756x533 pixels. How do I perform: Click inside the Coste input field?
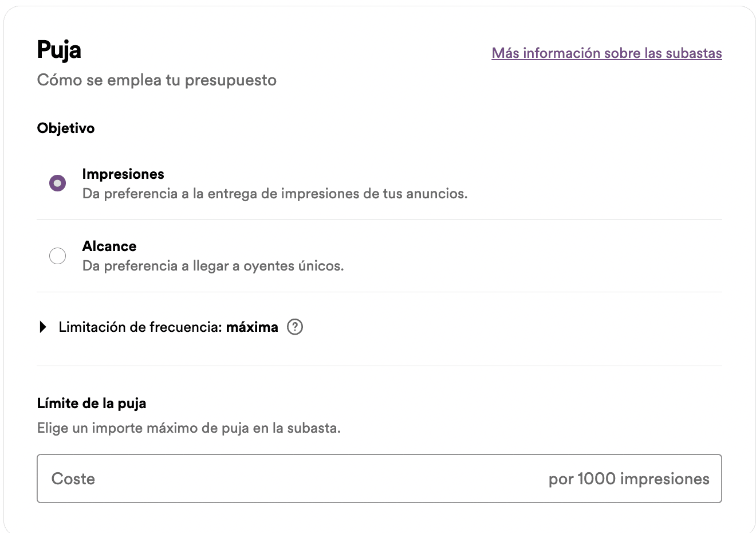229,479
